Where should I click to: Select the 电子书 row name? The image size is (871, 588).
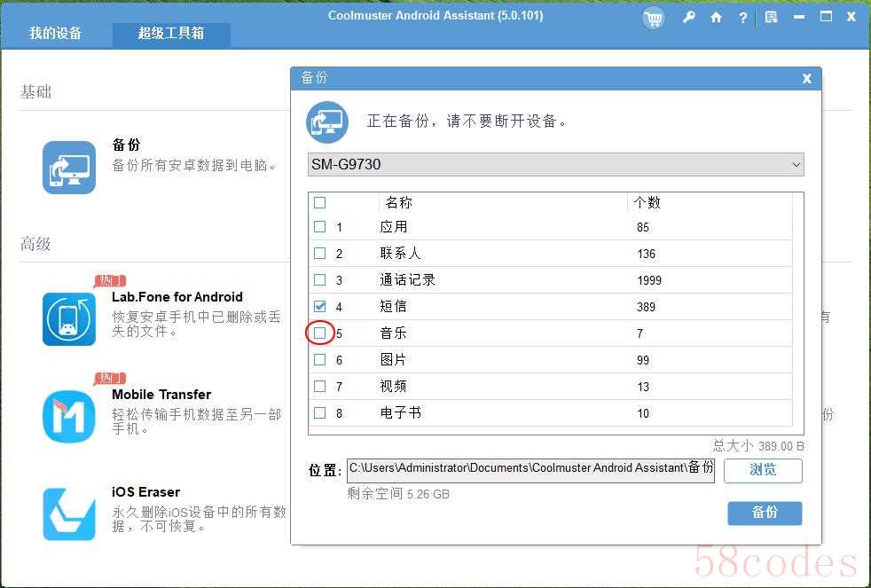tap(401, 413)
